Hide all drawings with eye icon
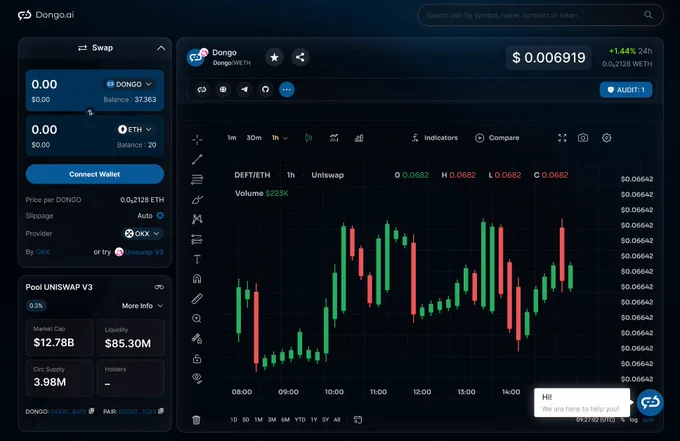The image size is (680, 441). pyautogui.click(x=197, y=378)
